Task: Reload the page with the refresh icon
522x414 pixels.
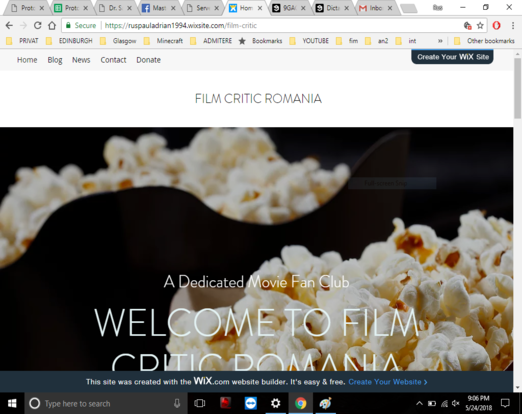Action: coord(37,25)
